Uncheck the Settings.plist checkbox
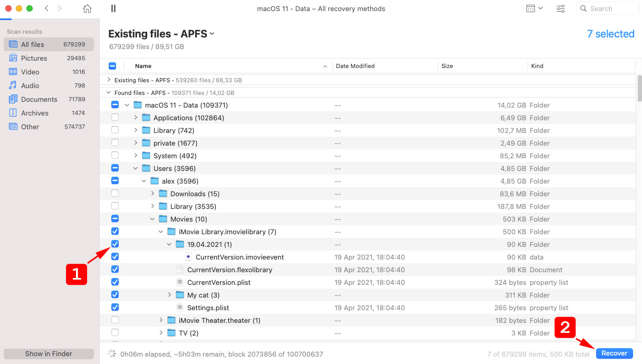Screen dimensions: 642x364 pos(115,308)
